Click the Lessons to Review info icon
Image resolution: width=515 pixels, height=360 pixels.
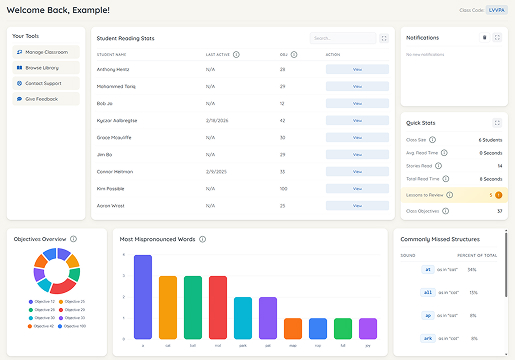pyautogui.click(x=449, y=195)
